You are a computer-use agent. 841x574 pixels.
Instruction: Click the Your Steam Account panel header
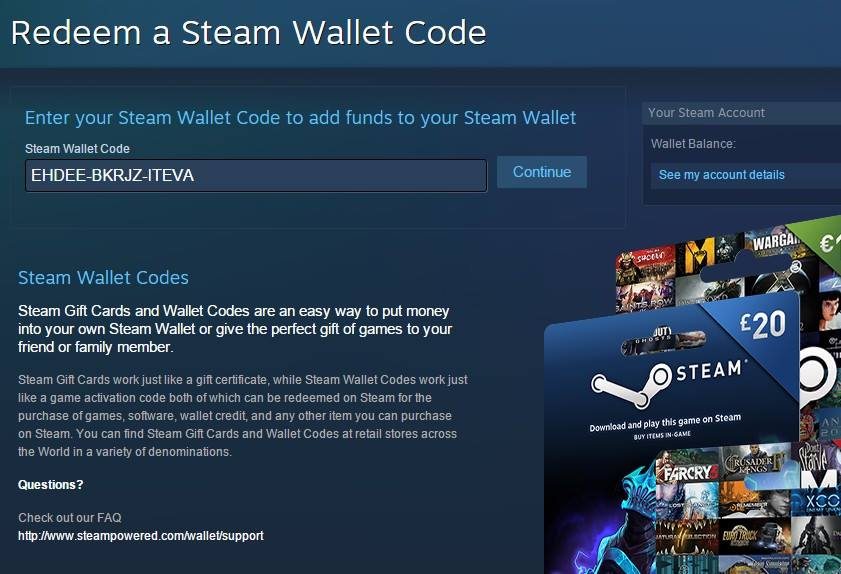pos(742,113)
